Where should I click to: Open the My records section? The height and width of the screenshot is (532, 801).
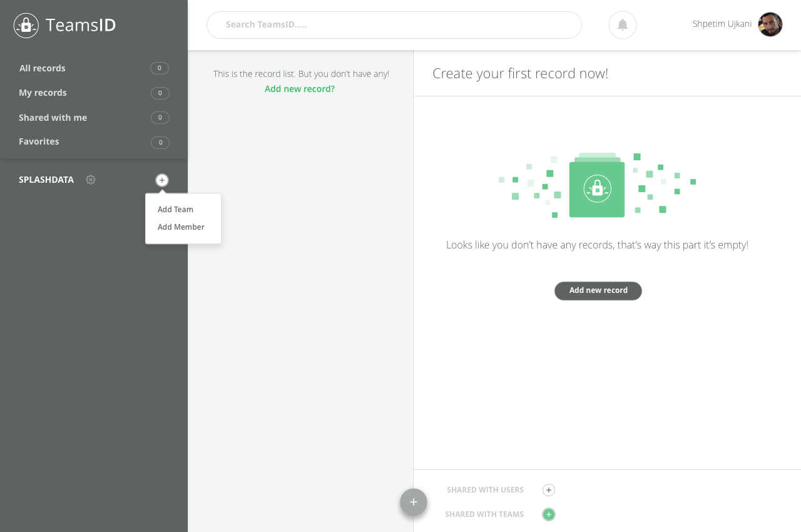click(x=43, y=93)
